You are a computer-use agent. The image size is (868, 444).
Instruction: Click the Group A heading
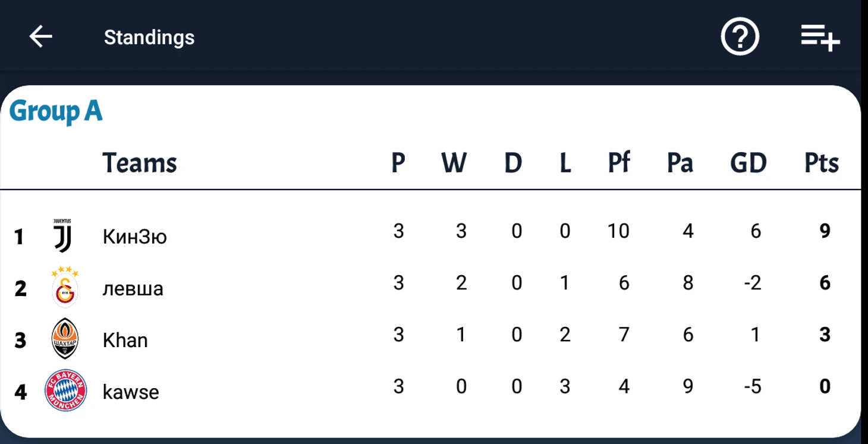tap(56, 112)
